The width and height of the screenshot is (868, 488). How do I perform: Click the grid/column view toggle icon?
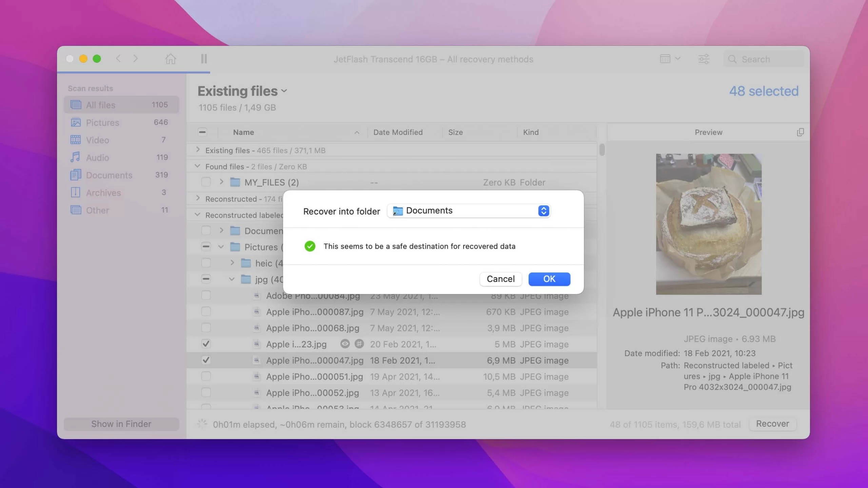tap(664, 60)
